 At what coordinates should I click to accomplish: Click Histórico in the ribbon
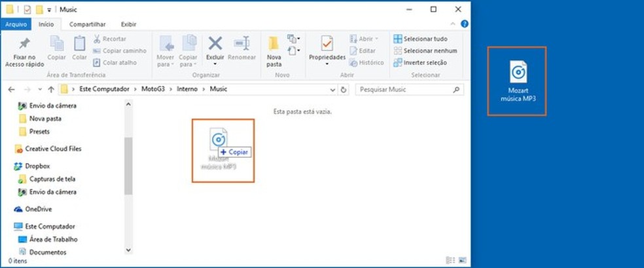[367, 62]
